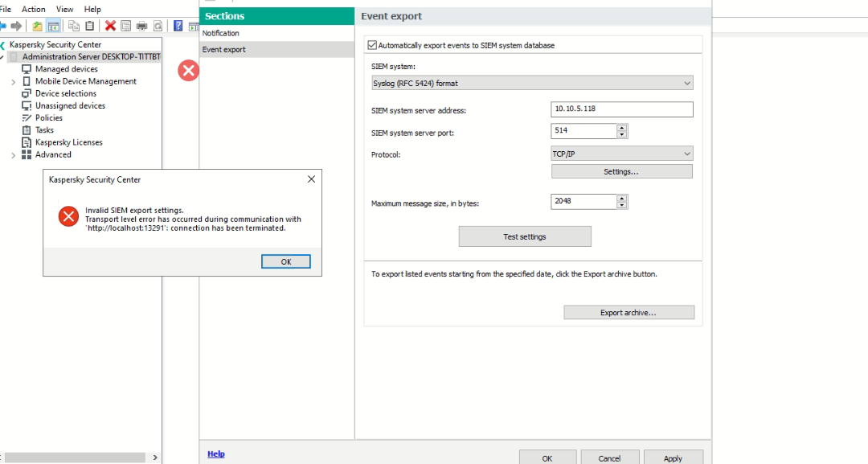
Task: Click the protocol Settings... button
Action: (621, 171)
